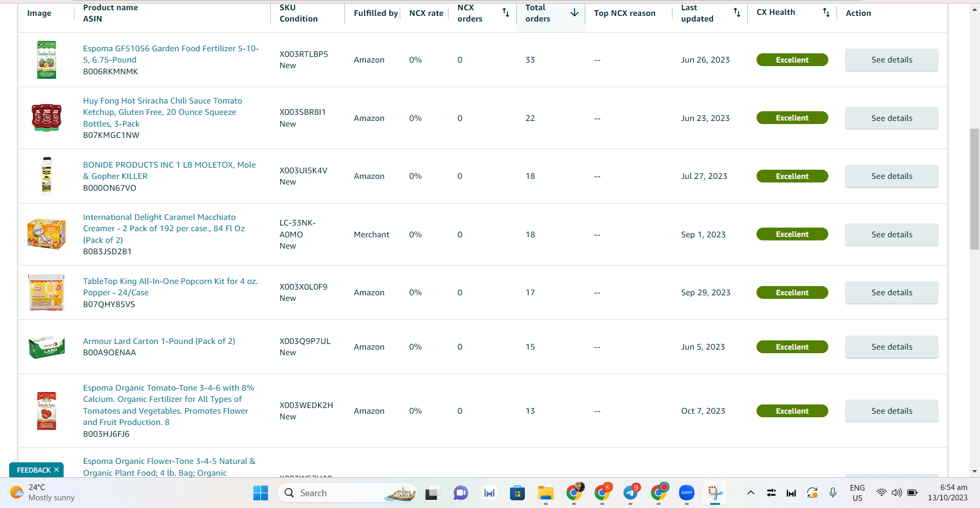
Task: Click the Sriracha ketchup bottles thumbnail
Action: (x=46, y=118)
